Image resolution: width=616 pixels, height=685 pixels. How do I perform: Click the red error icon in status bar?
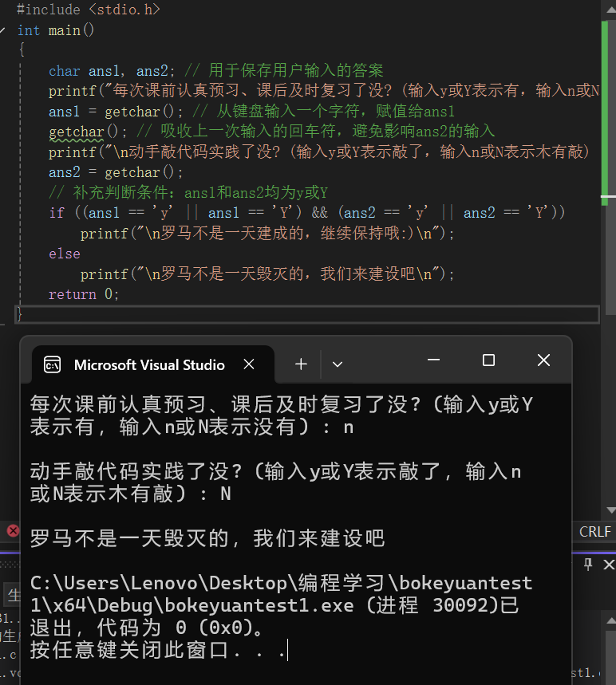point(13,531)
